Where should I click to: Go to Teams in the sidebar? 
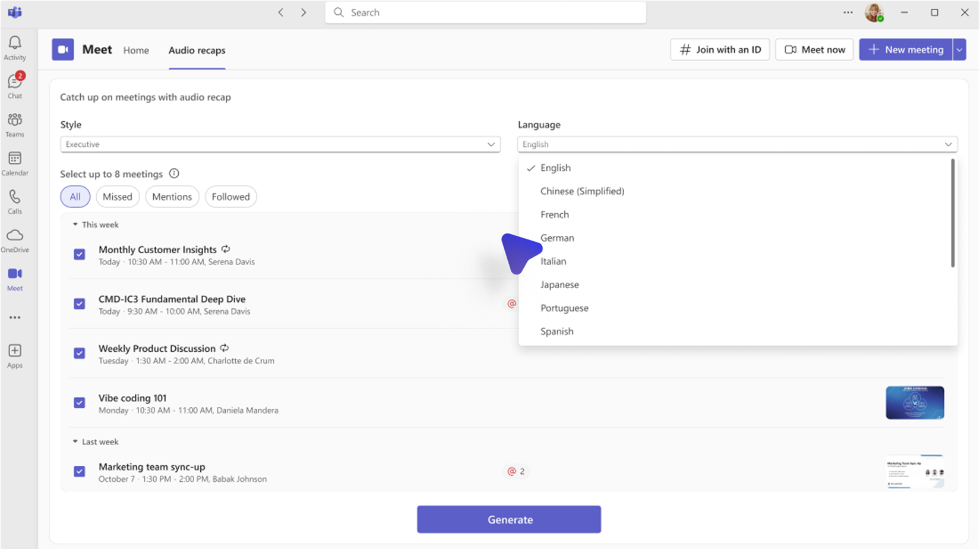[15, 125]
